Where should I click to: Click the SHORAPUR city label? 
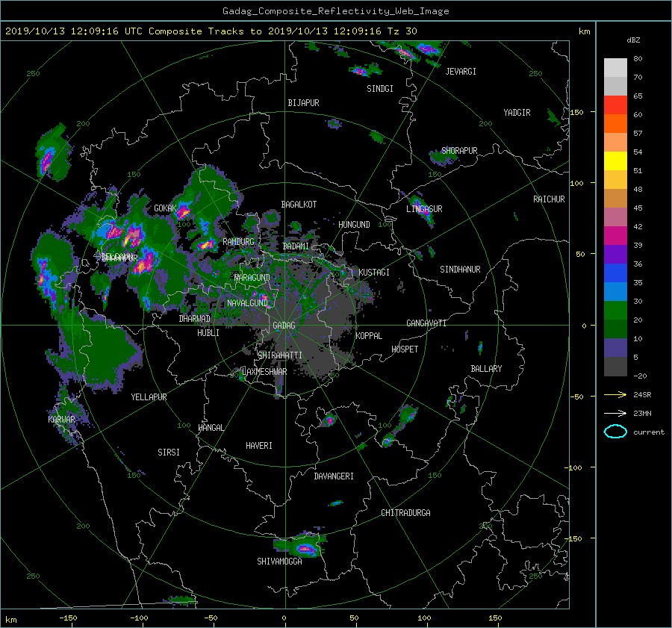point(459,150)
